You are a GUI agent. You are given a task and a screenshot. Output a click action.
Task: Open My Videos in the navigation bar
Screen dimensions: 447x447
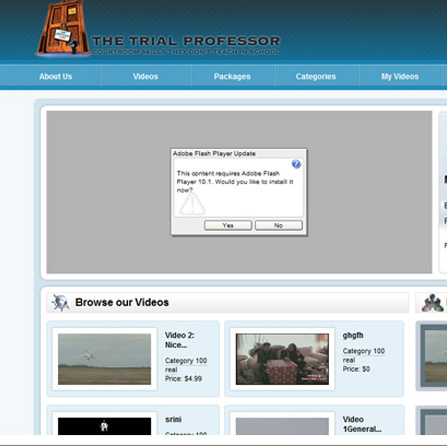click(x=400, y=76)
